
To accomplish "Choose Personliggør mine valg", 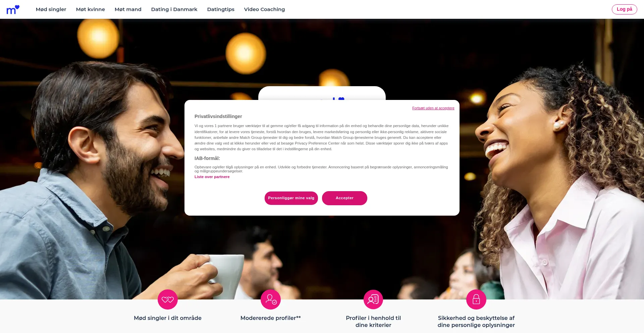I will [291, 198].
